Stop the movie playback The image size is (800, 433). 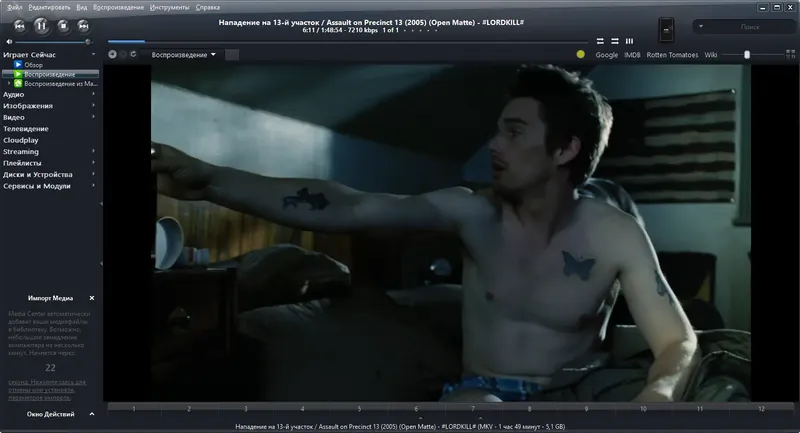[x=63, y=26]
